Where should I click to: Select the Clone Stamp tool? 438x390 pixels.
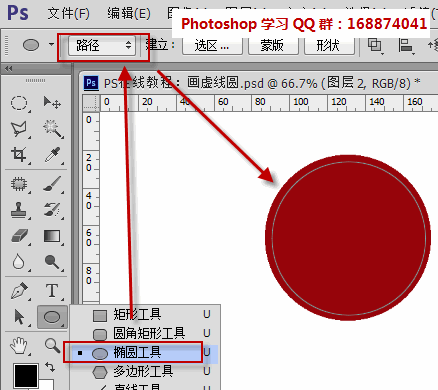tap(19, 210)
